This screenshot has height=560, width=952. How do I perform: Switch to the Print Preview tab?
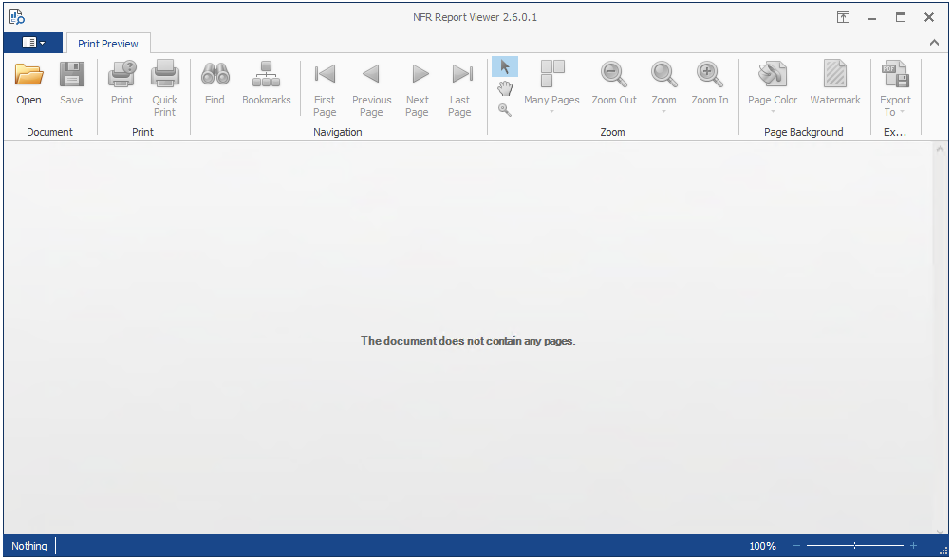click(x=108, y=44)
